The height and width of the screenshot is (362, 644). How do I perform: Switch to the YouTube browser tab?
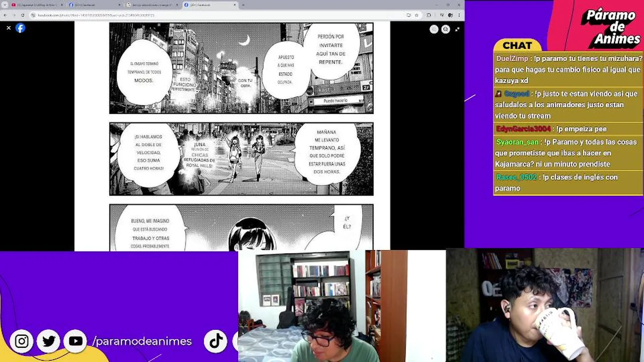coord(37,5)
